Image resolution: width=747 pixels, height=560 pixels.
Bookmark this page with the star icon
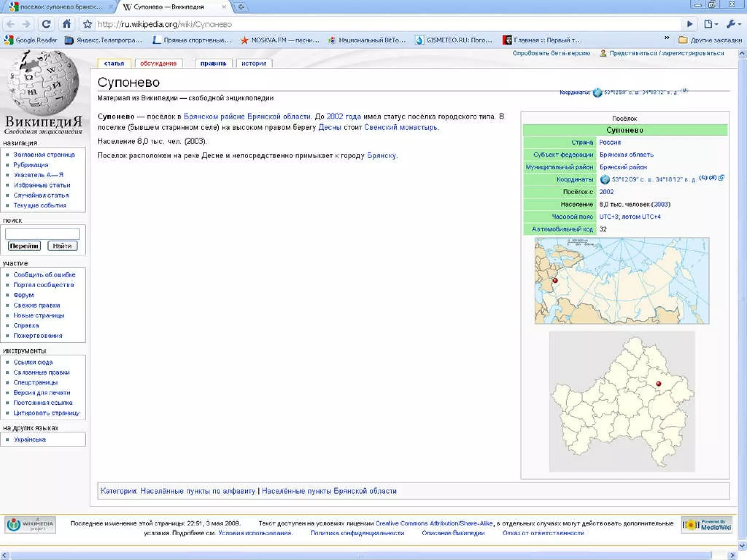click(x=87, y=24)
